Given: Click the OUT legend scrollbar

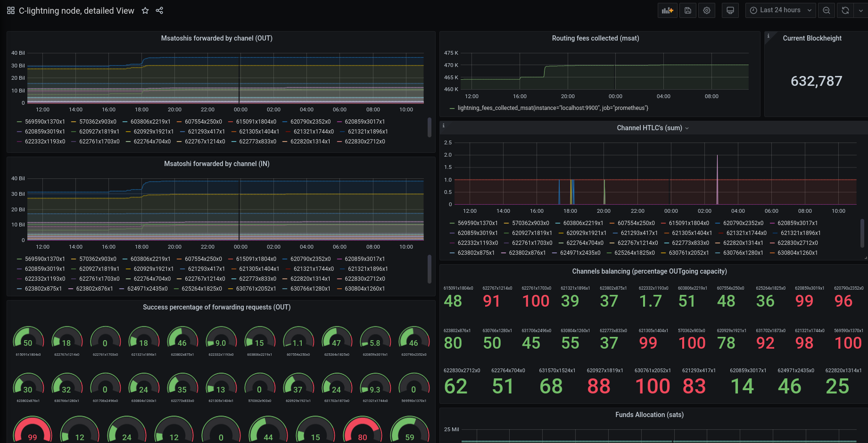Looking at the screenshot, I should [x=429, y=127].
